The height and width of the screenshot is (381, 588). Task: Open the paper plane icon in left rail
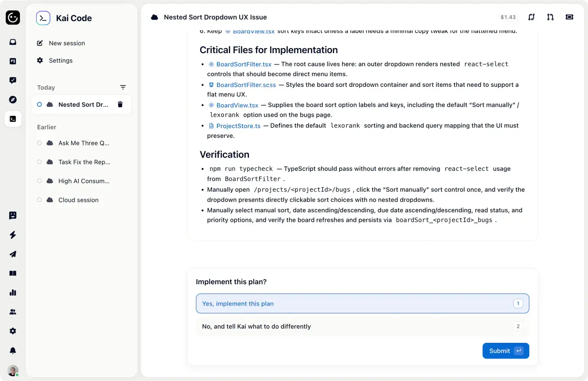point(13,254)
